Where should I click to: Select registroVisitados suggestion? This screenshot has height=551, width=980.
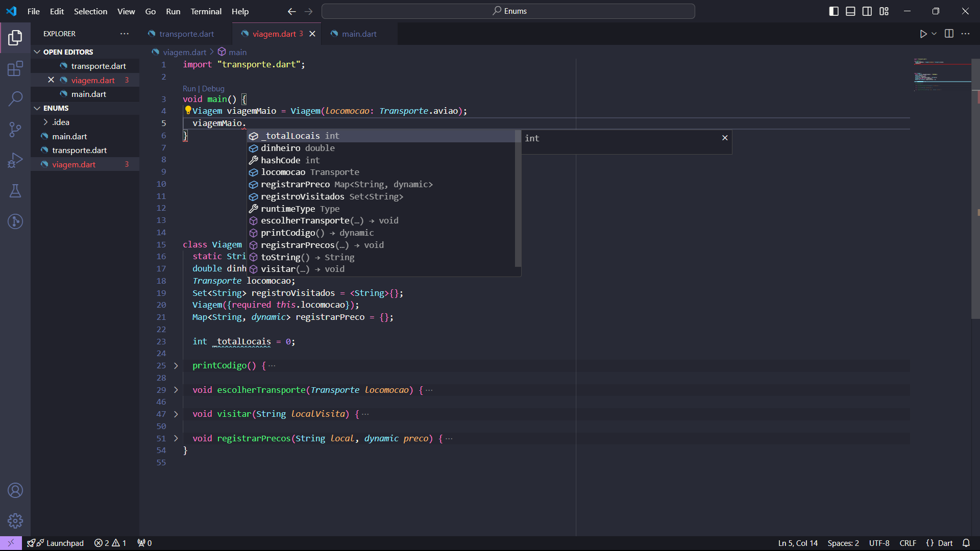pos(382,196)
